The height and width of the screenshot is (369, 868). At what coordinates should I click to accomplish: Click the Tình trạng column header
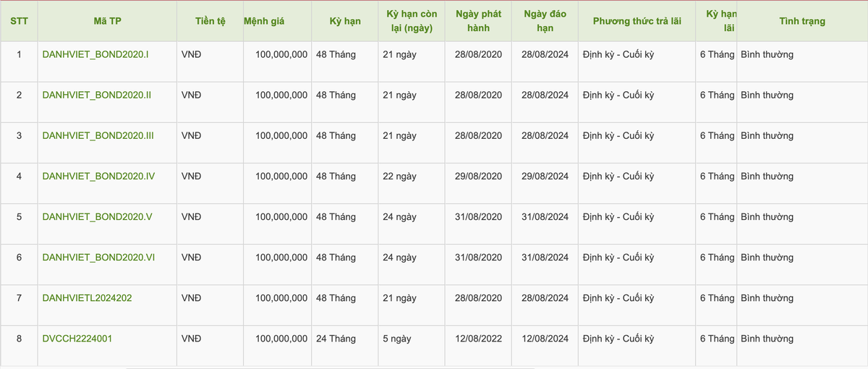801,22
